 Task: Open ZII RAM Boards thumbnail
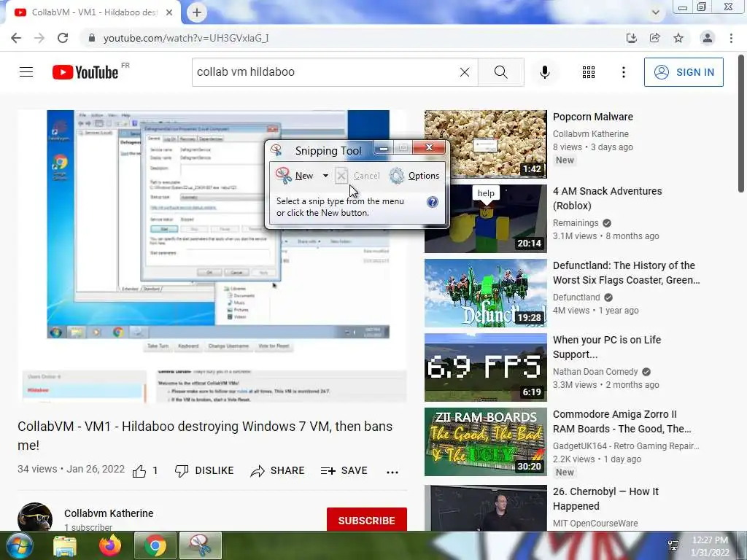click(485, 441)
